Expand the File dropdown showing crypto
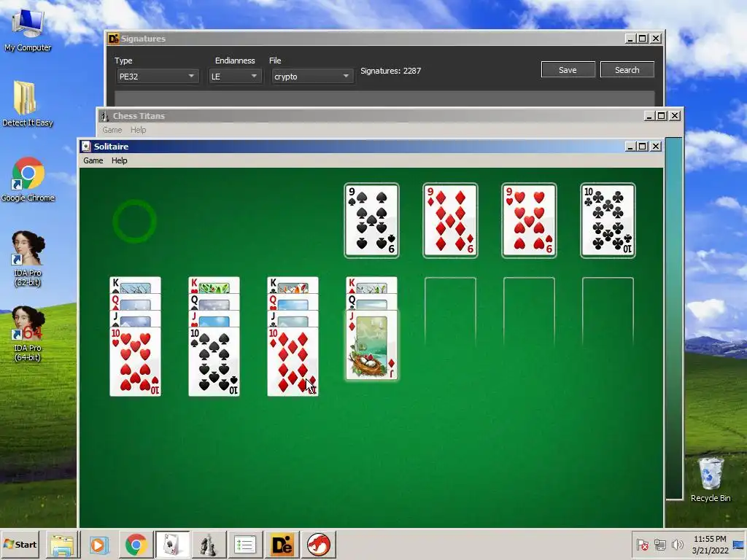 point(312,76)
